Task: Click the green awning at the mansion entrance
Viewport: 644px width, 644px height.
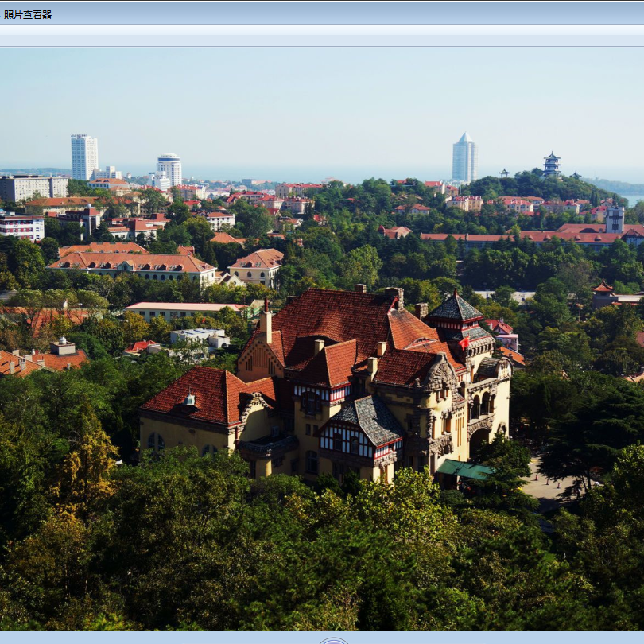Action: (464, 470)
